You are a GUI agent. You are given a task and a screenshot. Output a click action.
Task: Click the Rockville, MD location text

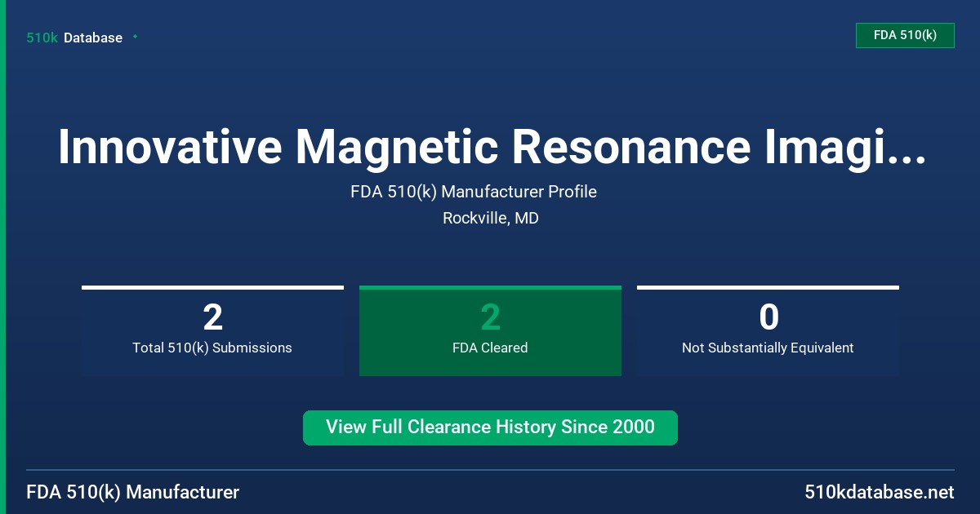pyautogui.click(x=491, y=219)
